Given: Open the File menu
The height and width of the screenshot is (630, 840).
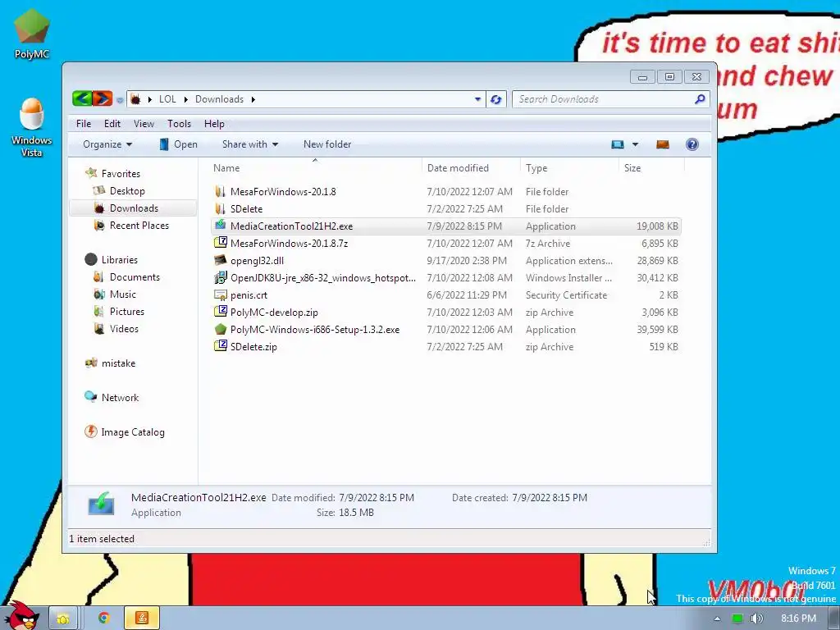Looking at the screenshot, I should tap(84, 124).
